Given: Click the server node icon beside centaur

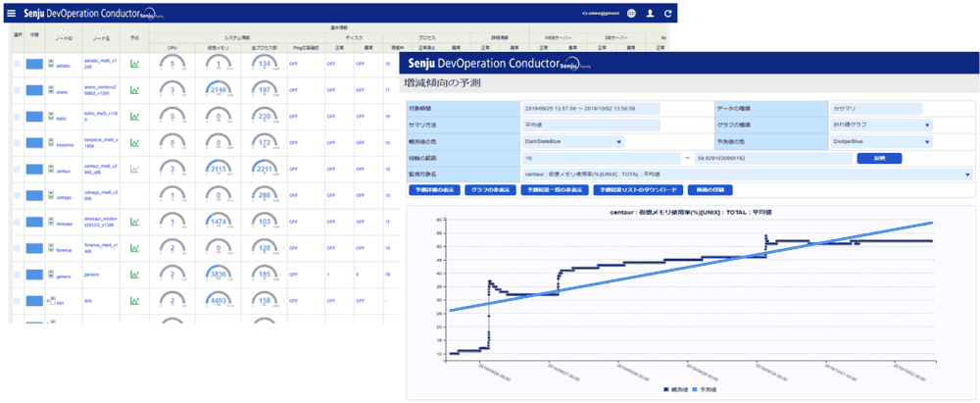Looking at the screenshot, I should coord(51,169).
